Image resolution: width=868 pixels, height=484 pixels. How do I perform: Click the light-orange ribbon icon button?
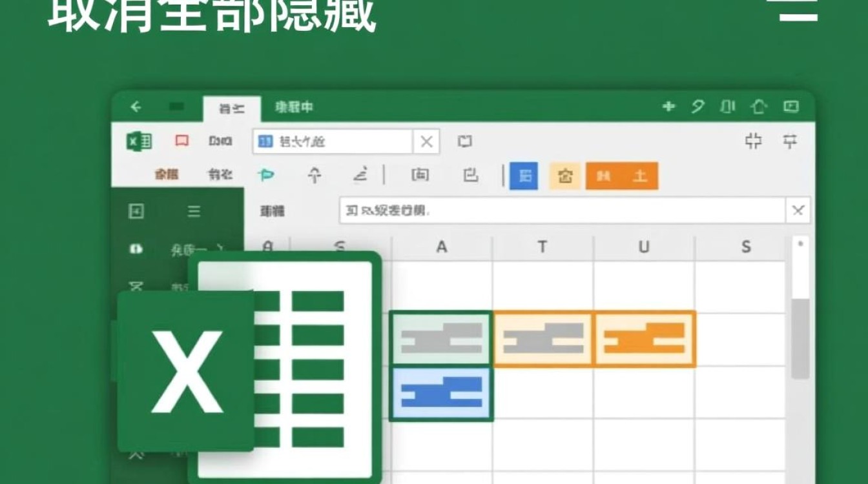pos(565,176)
